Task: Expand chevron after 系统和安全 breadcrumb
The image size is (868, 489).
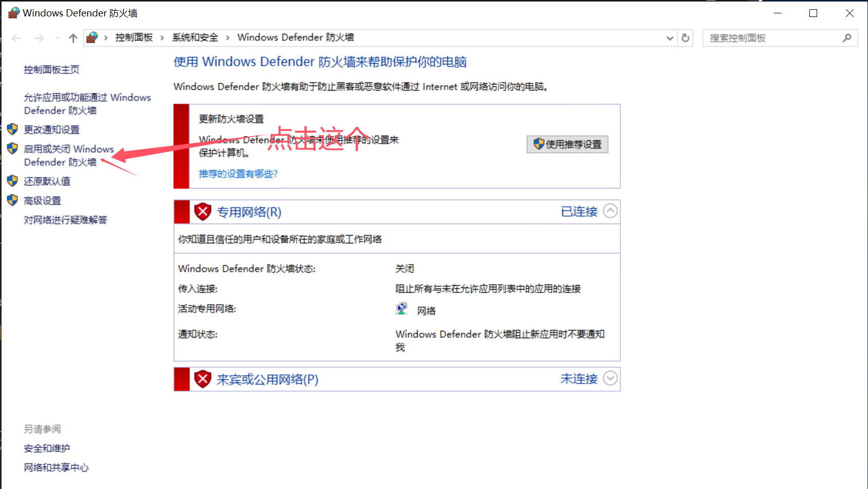Action: (227, 38)
